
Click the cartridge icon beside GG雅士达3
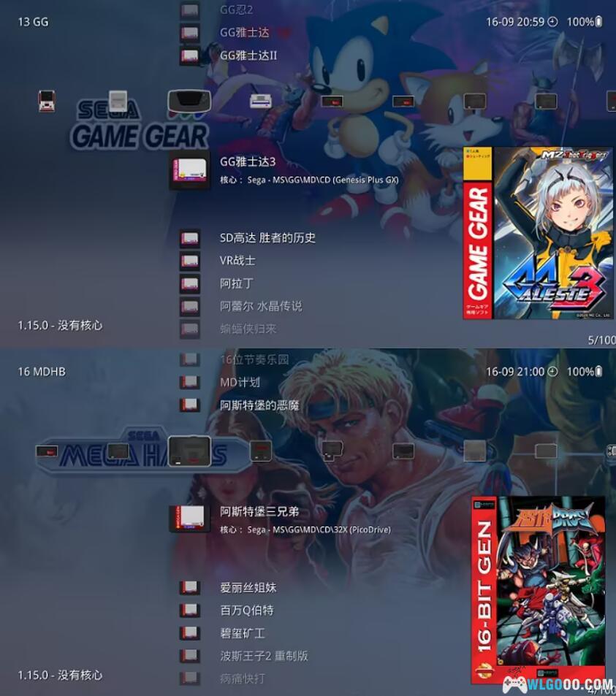point(189,169)
